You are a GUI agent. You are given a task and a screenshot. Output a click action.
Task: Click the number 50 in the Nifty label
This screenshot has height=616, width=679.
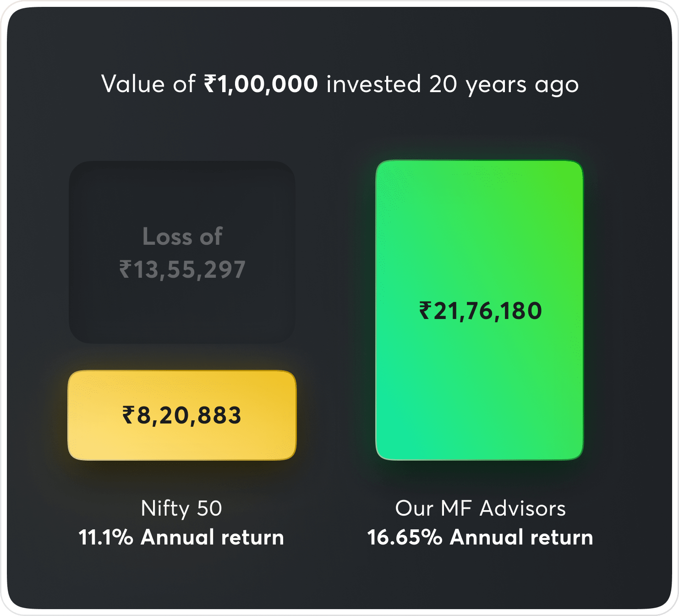(x=209, y=508)
